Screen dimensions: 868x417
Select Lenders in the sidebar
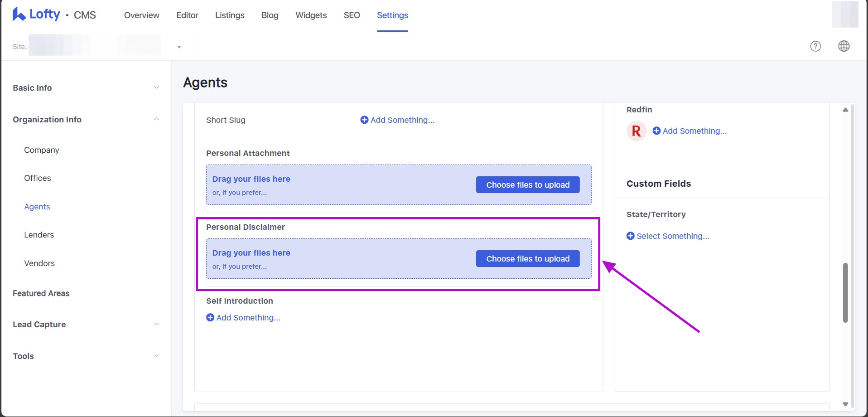point(39,235)
